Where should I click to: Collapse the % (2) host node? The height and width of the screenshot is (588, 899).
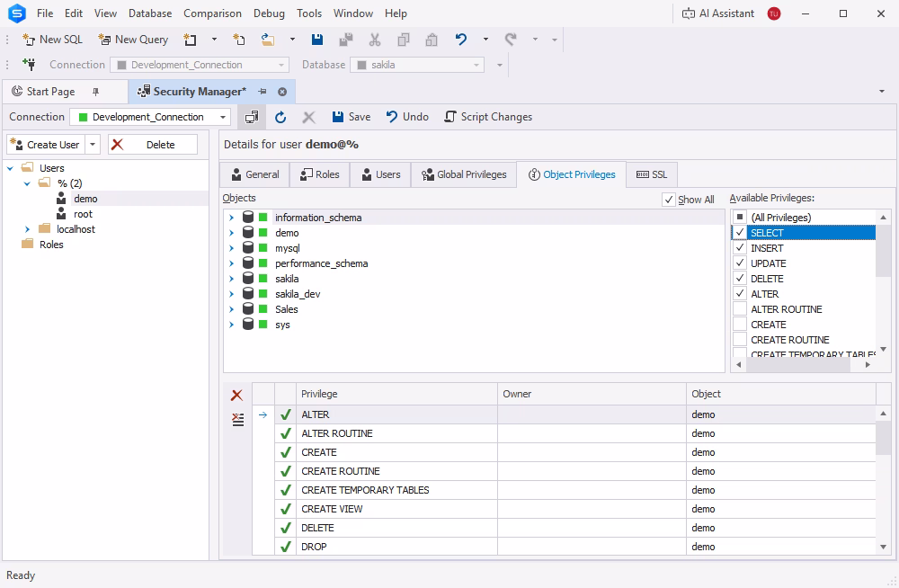pos(27,183)
